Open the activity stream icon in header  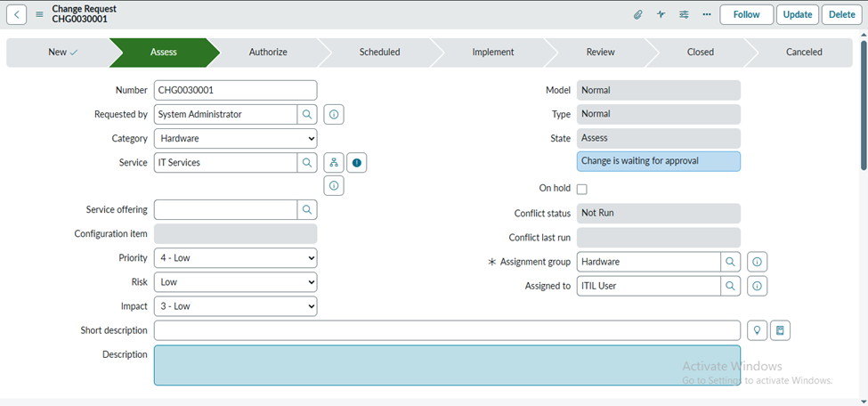point(661,14)
